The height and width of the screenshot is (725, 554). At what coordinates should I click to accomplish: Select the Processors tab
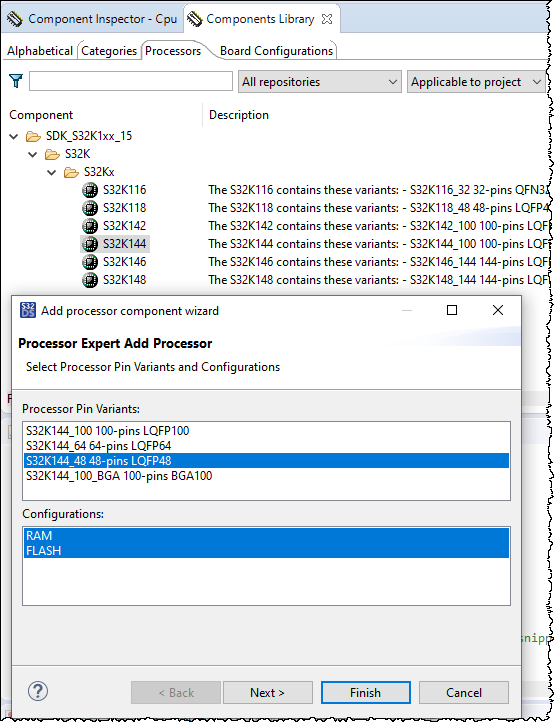click(173, 51)
